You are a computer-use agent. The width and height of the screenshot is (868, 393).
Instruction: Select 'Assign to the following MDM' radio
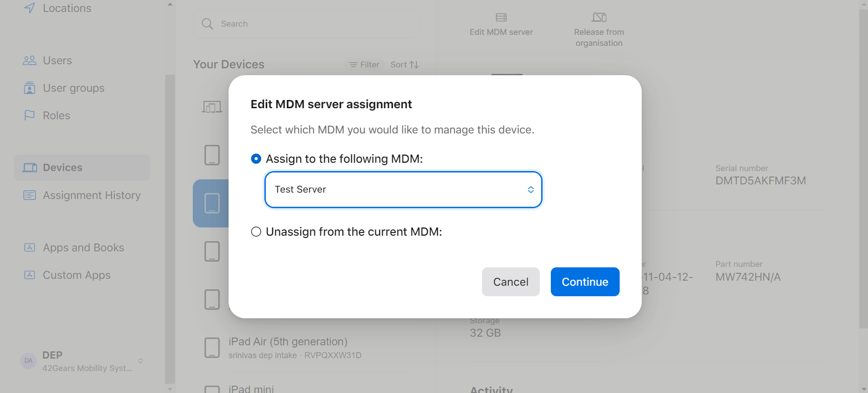[256, 159]
